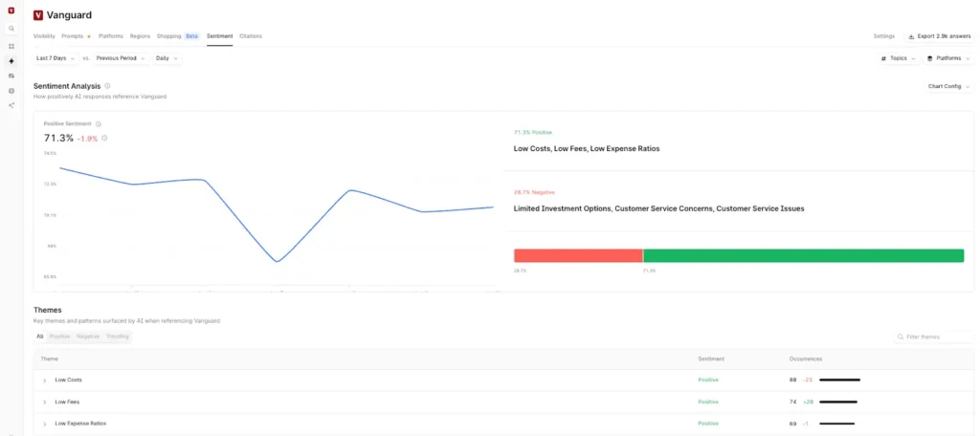Screen dimensions: 980x436
Task: Click the Settings link
Action: [883, 36]
